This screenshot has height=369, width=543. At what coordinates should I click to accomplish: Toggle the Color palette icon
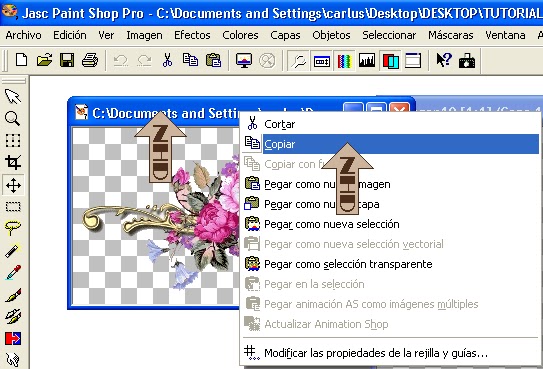point(344,61)
